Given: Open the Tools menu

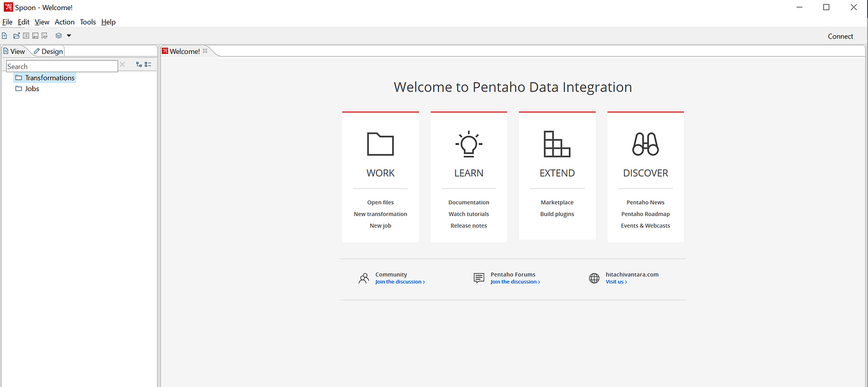Looking at the screenshot, I should [88, 22].
